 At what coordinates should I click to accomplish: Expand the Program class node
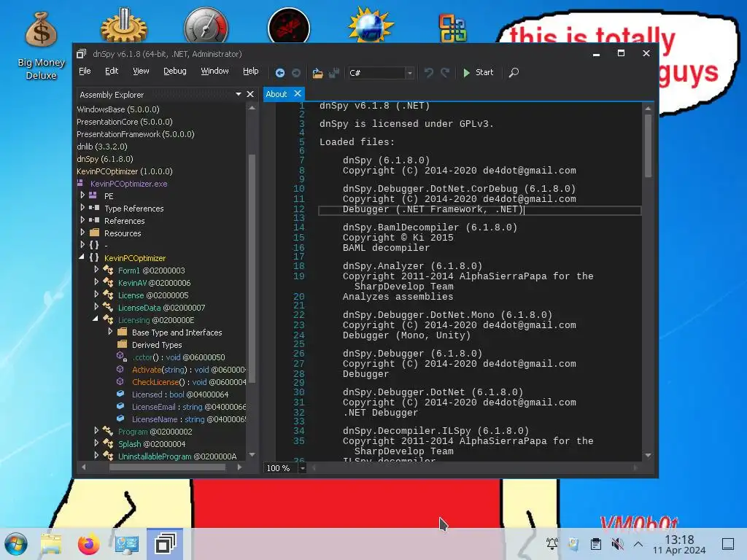tap(96, 430)
